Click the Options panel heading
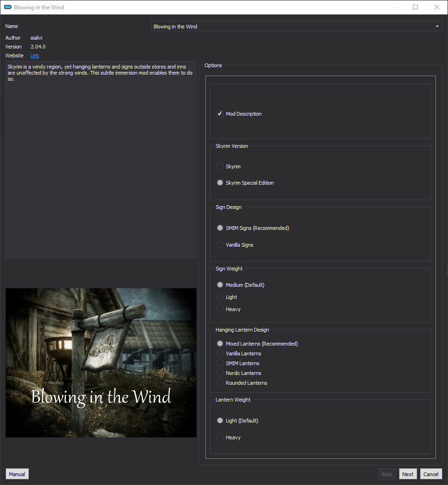Viewport: 448px width, 485px height. (213, 65)
